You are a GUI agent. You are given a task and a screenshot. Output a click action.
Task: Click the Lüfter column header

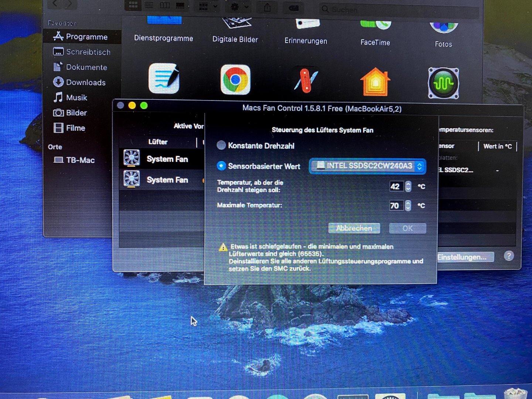click(158, 142)
